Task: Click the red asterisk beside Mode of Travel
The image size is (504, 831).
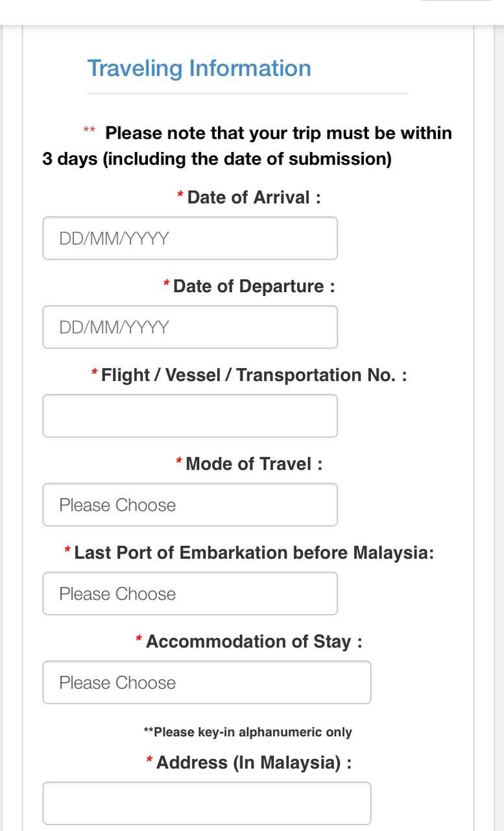Action: (179, 462)
